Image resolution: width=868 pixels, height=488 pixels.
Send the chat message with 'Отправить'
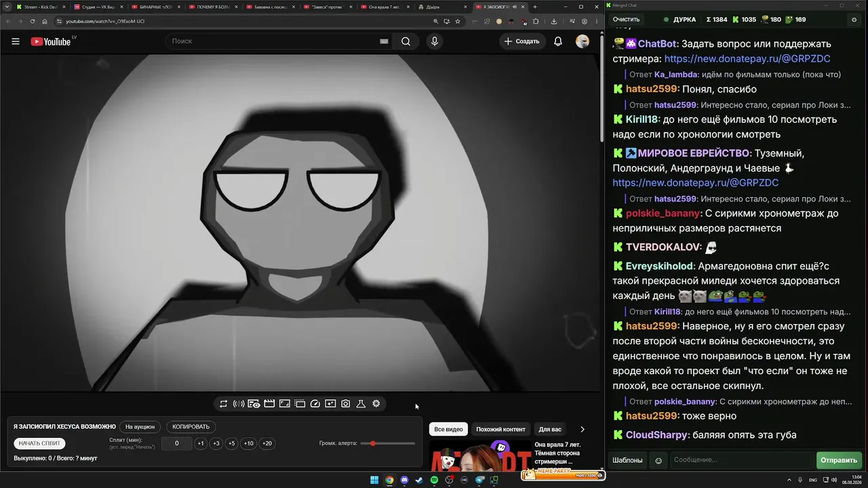pos(839,460)
